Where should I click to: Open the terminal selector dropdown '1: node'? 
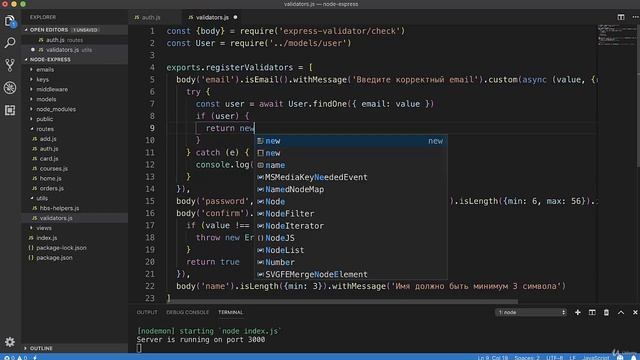point(531,312)
